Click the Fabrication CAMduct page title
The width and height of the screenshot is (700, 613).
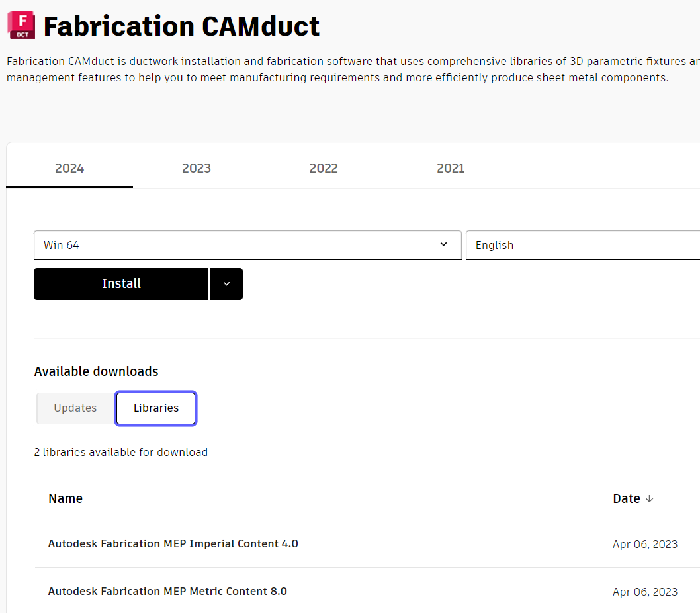(x=181, y=26)
